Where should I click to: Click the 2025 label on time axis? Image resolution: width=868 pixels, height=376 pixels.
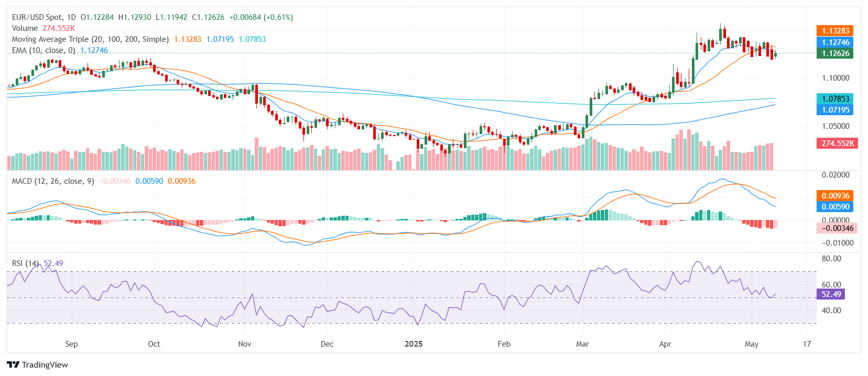point(414,344)
